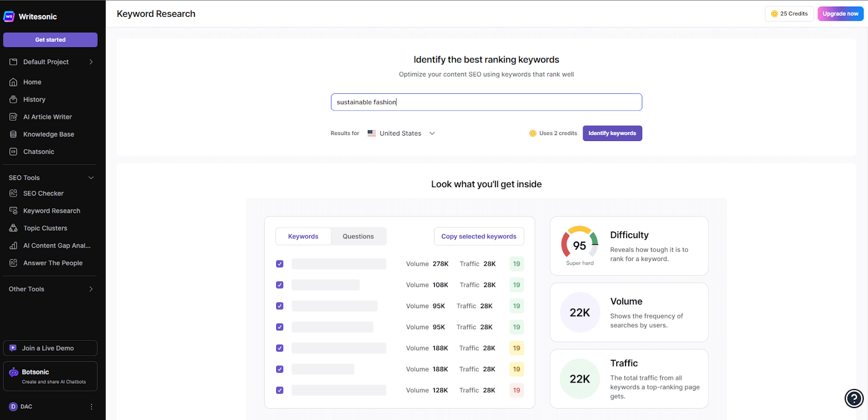Click the Knowledge Base database icon
This screenshot has height=420, width=868.
(x=14, y=134)
